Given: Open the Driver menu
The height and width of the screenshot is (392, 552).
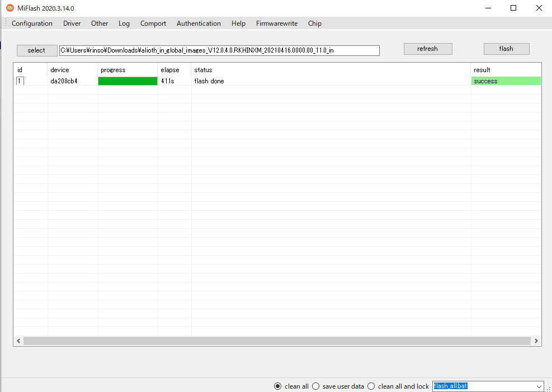Looking at the screenshot, I should click(72, 23).
